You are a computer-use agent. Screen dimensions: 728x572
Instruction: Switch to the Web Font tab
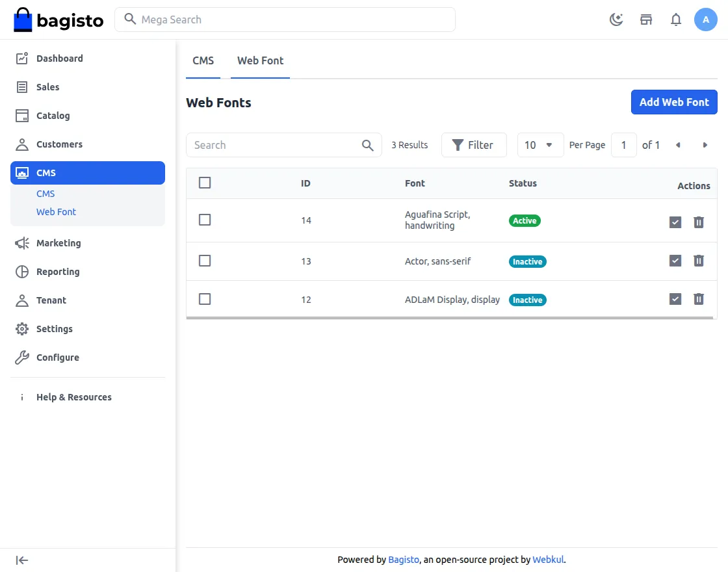[x=261, y=61]
